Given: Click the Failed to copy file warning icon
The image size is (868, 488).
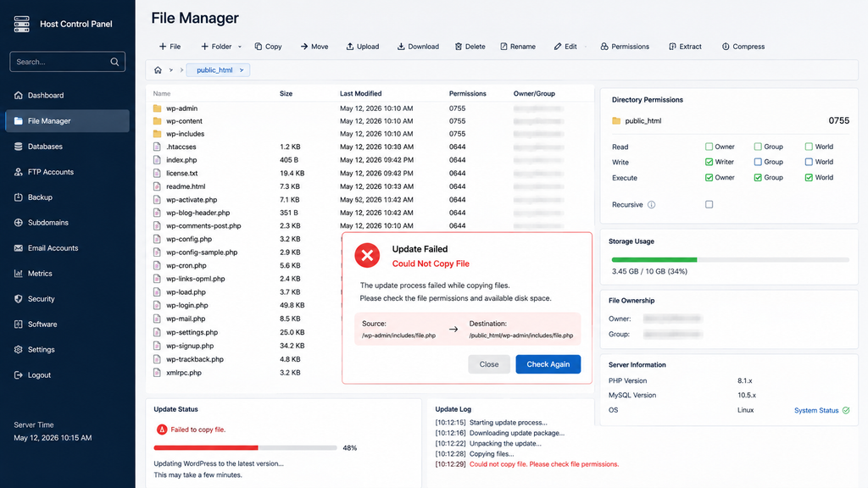Looking at the screenshot, I should click(162, 430).
